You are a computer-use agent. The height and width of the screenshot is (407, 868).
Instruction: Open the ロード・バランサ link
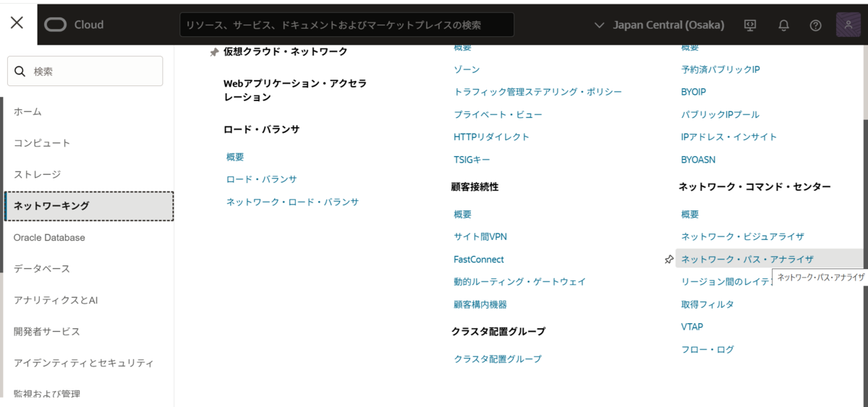tap(261, 179)
